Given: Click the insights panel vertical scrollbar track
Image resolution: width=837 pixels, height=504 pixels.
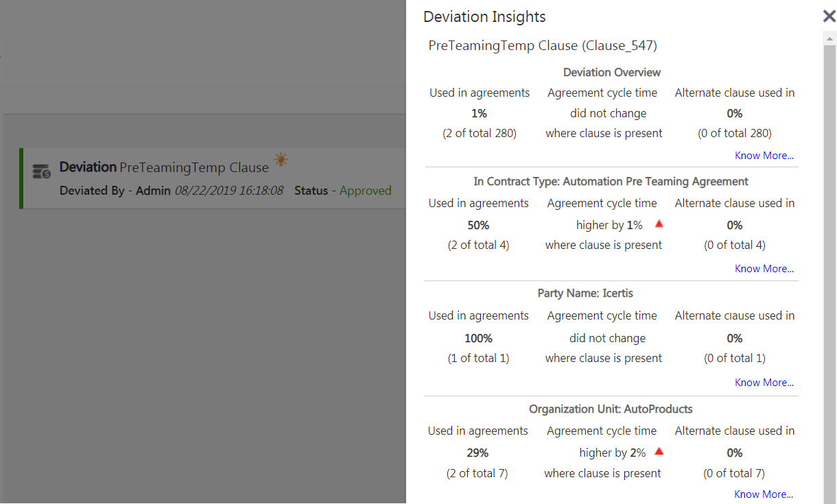Looking at the screenshot, I should [829, 274].
